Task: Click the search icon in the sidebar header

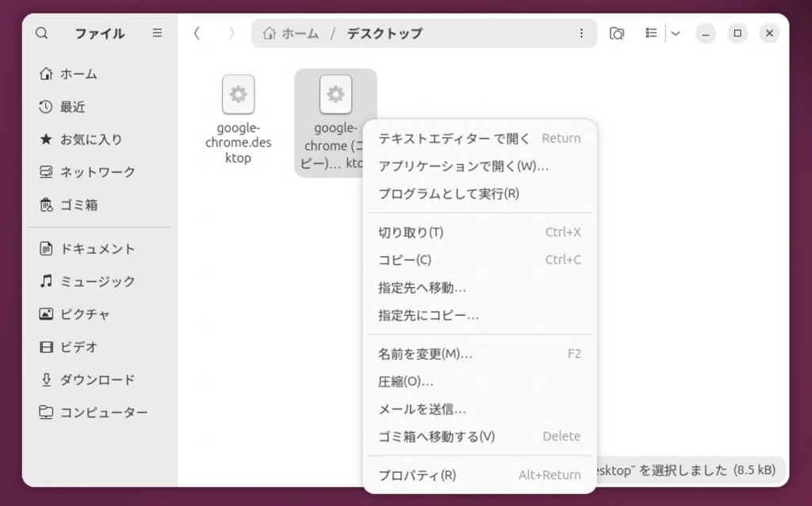Action: coord(42,33)
